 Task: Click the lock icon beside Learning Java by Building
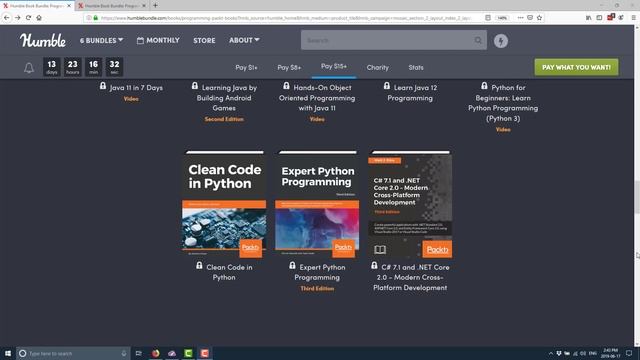(x=195, y=86)
